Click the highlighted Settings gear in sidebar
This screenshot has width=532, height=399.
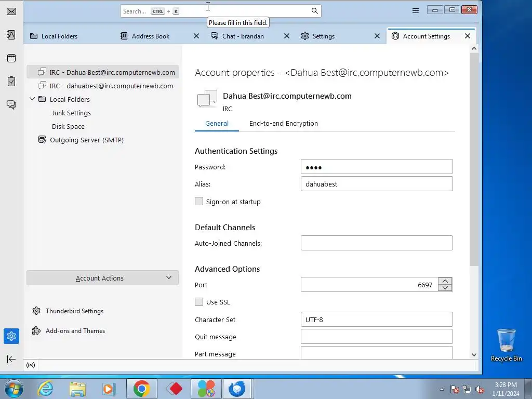pyautogui.click(x=11, y=336)
